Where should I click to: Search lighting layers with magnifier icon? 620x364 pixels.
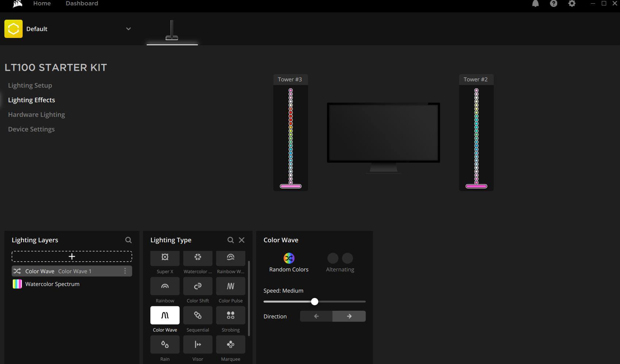click(128, 240)
